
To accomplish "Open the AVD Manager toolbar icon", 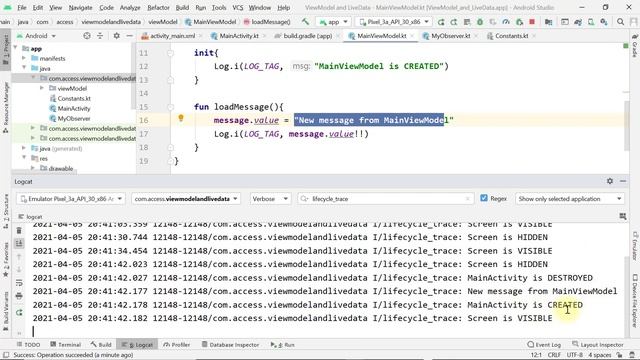I will click(591, 22).
